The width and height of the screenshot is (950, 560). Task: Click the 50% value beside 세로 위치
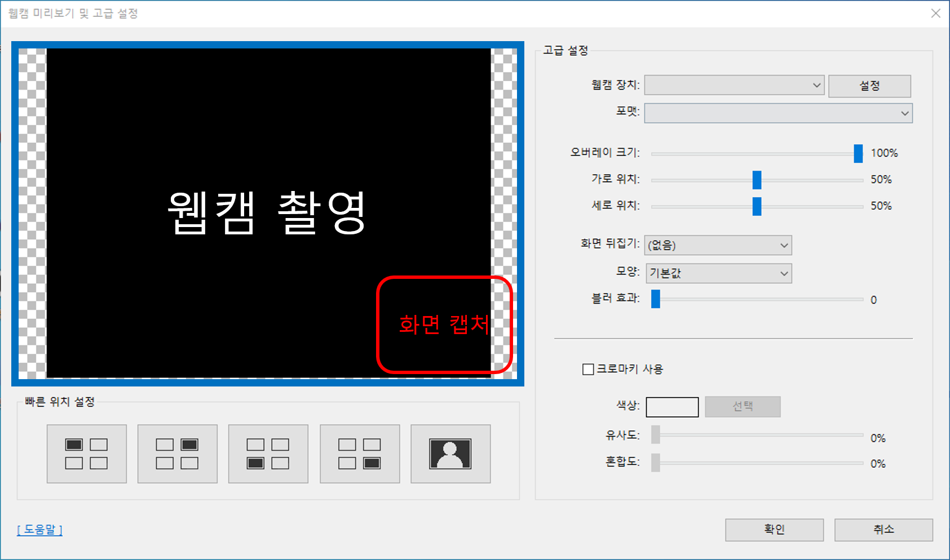point(881,206)
